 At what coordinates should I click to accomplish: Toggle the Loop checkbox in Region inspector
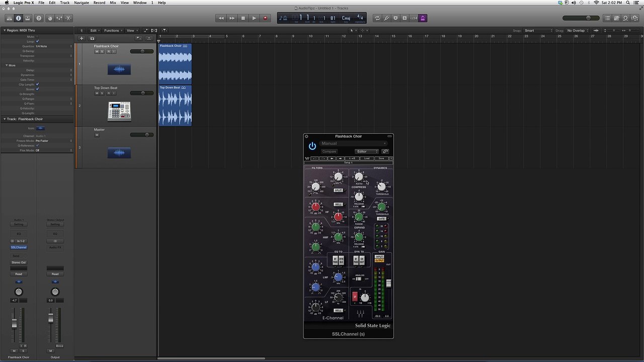(x=37, y=41)
